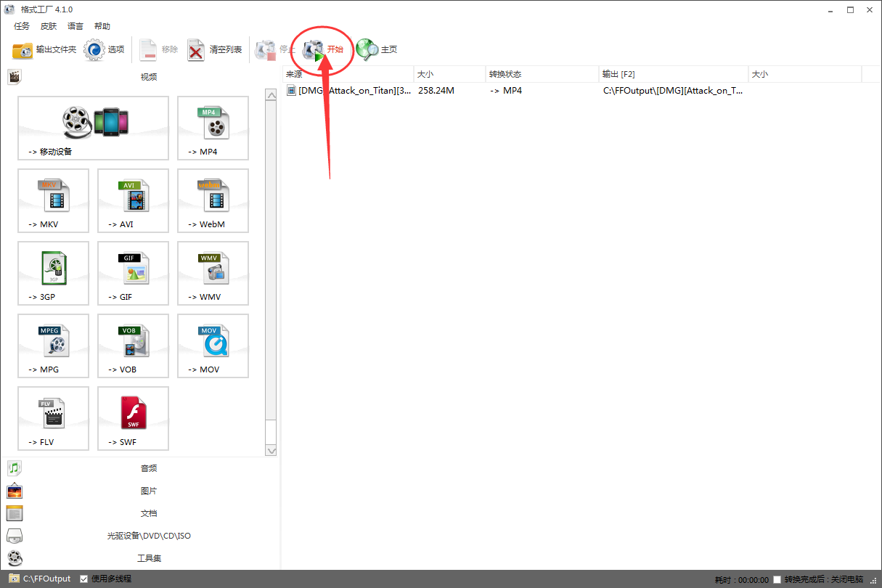
Task: Click the C:\FFOutput\[DMG] output path cell
Action: pyautogui.click(x=673, y=91)
